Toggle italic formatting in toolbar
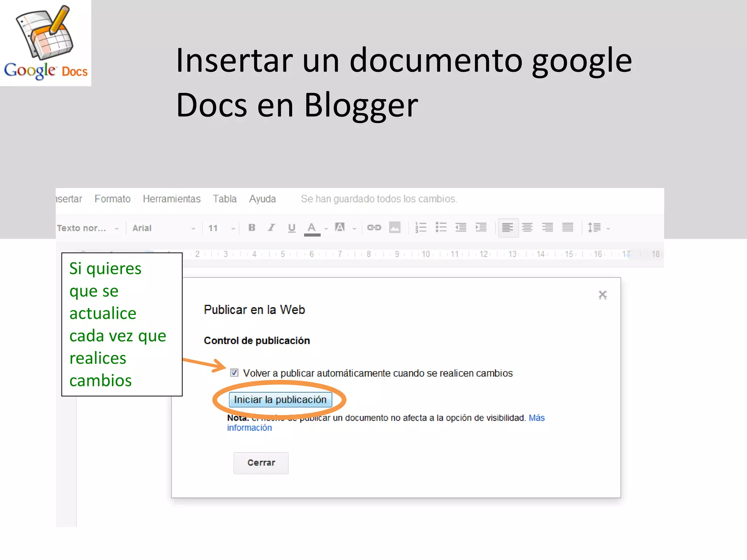Image resolution: width=747 pixels, height=560 pixels. [271, 228]
